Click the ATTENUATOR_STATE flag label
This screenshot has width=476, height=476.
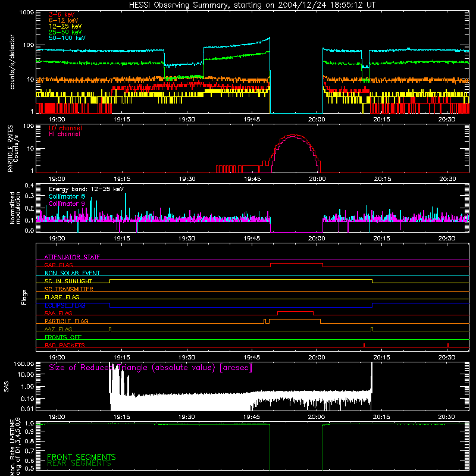tap(72, 257)
